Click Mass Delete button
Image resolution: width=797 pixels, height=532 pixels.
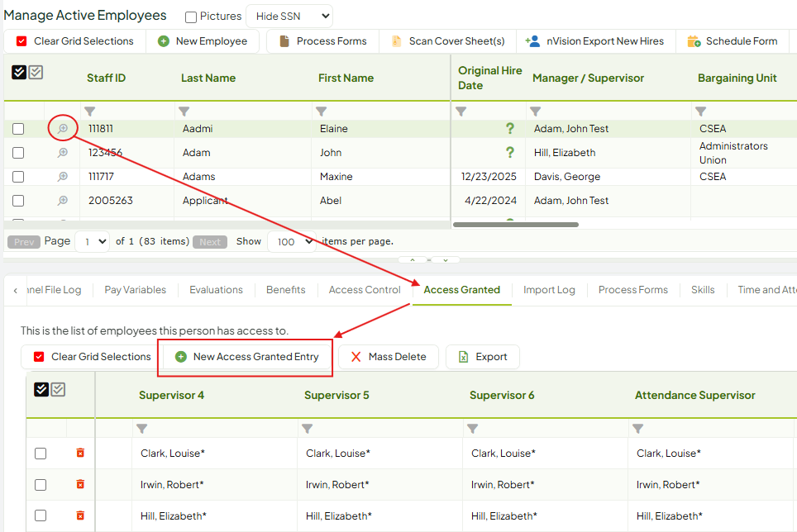coord(389,357)
